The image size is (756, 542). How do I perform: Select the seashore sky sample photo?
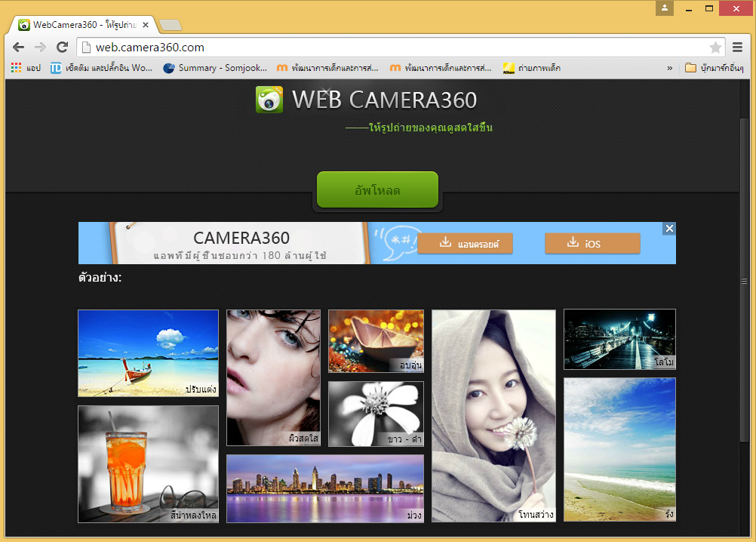coord(619,449)
